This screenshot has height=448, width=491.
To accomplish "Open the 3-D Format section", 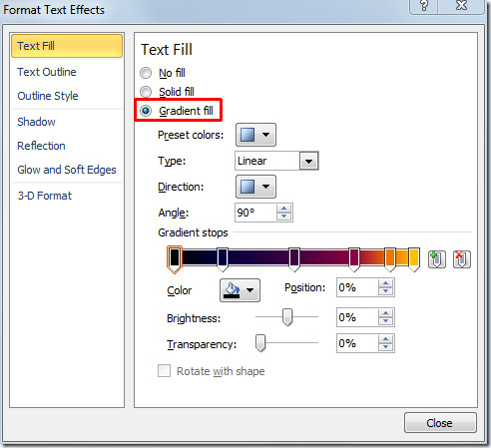I will point(45,196).
